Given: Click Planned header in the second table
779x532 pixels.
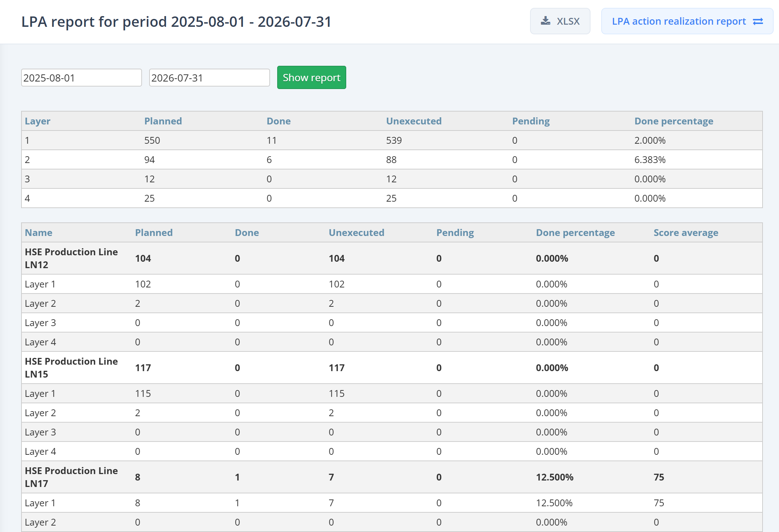Looking at the screenshot, I should coord(154,232).
